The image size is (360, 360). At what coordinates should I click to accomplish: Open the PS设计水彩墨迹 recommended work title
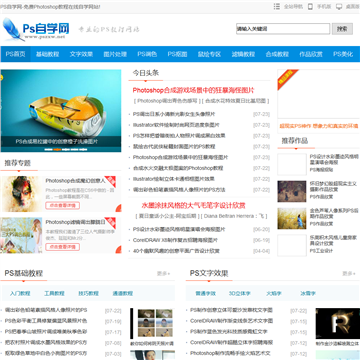click(333, 159)
